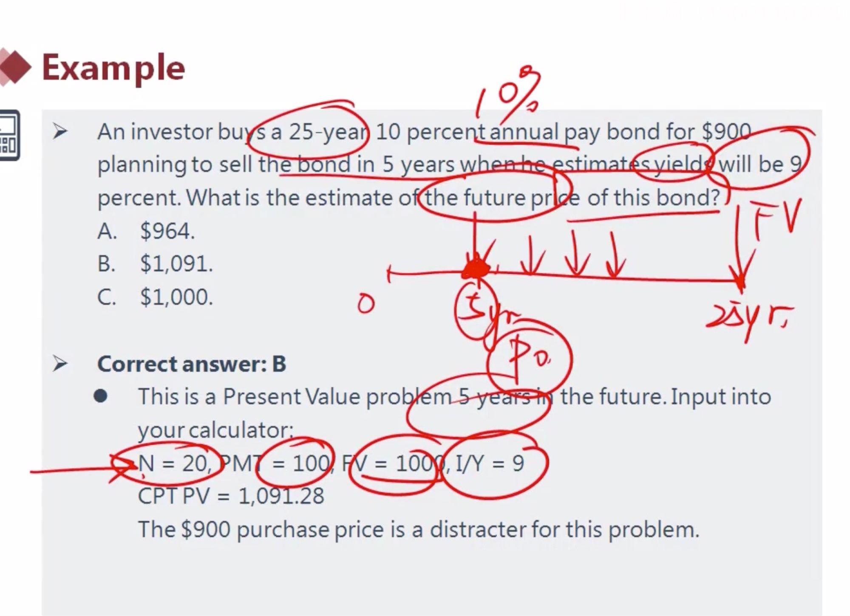Select answer option B $1,091
This screenshot has height=616, width=850.
coord(155,264)
